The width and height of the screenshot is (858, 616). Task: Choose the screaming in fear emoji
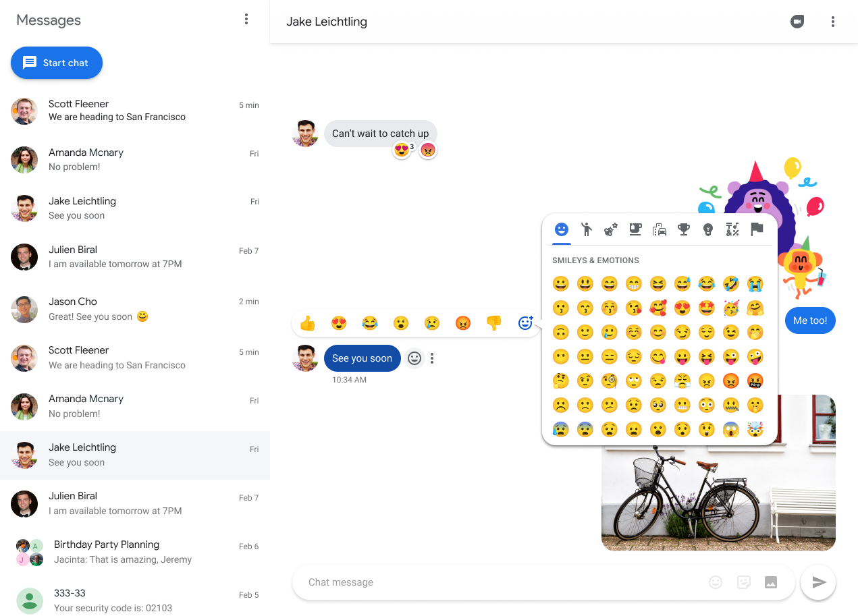coord(731,430)
